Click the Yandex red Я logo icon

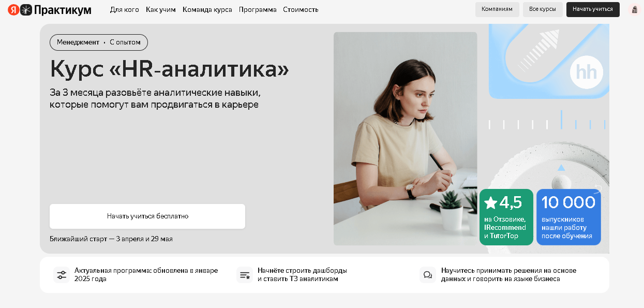pos(13,9)
